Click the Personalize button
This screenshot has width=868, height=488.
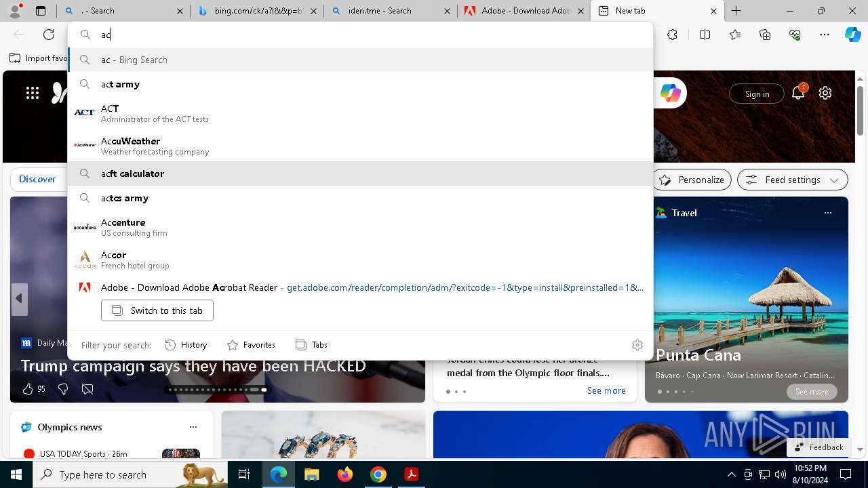692,180
